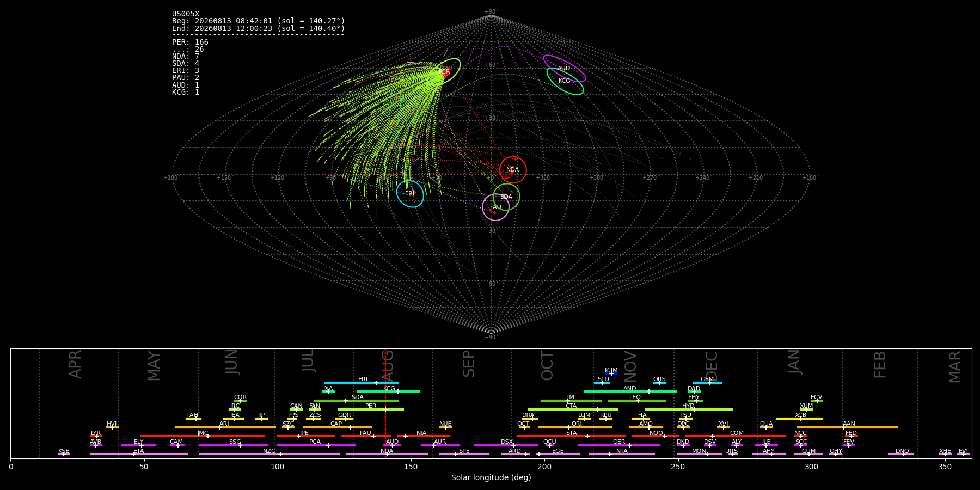This screenshot has height=490, width=980.
Task: Click the STA shower bar in timeline
Action: tap(571, 436)
